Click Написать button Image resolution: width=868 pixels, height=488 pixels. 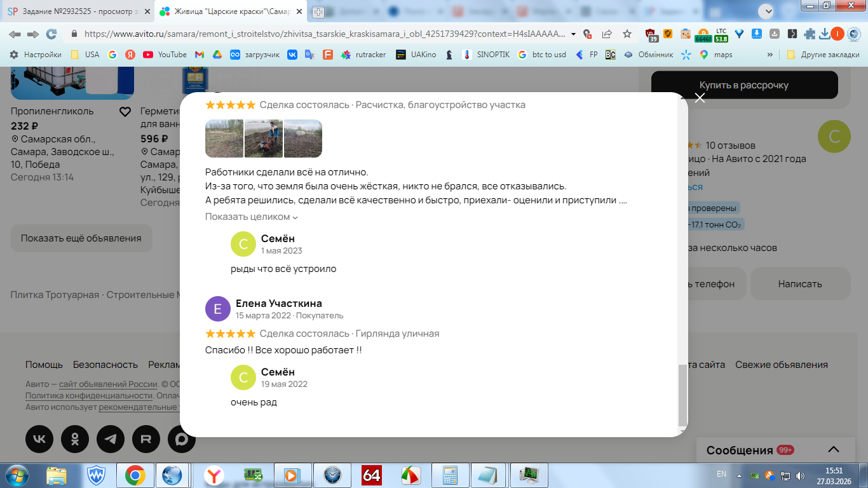tap(800, 284)
